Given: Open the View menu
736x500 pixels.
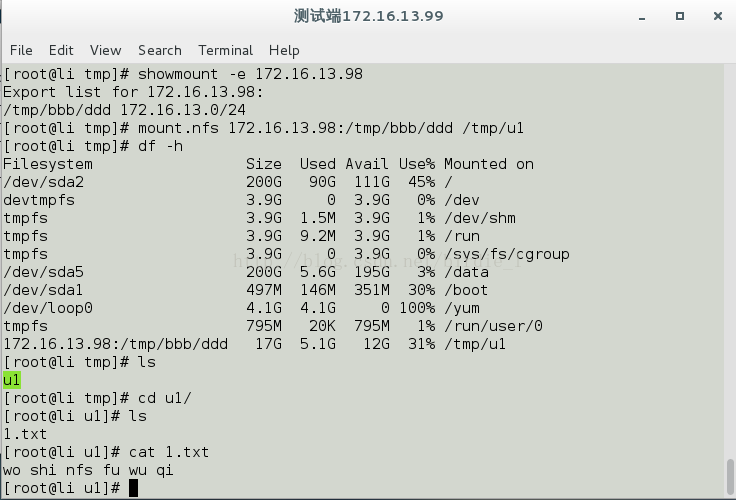Looking at the screenshot, I should (x=105, y=50).
